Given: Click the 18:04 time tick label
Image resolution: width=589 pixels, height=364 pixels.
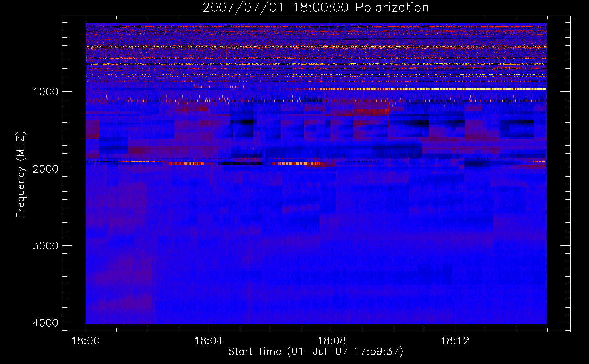Looking at the screenshot, I should (209, 341).
